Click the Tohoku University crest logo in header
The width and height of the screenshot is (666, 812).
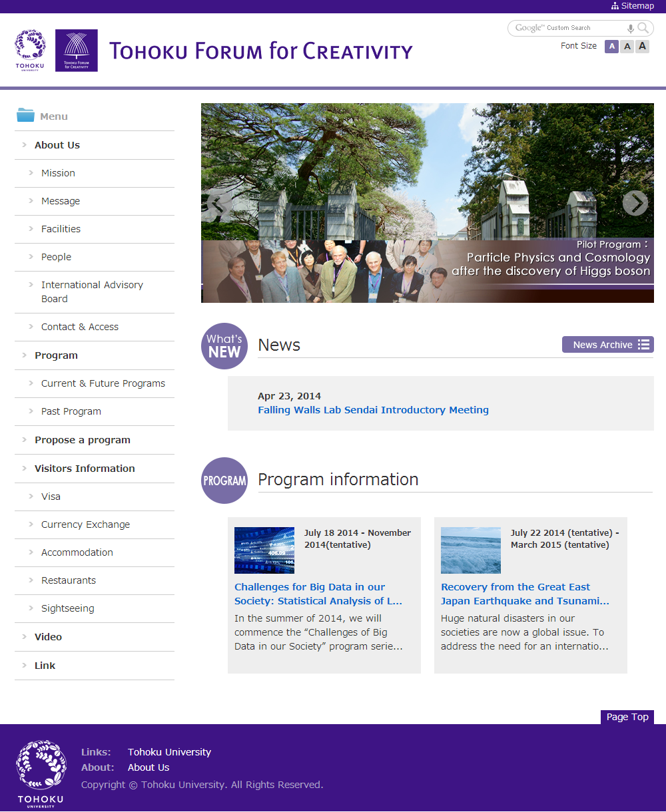30,50
